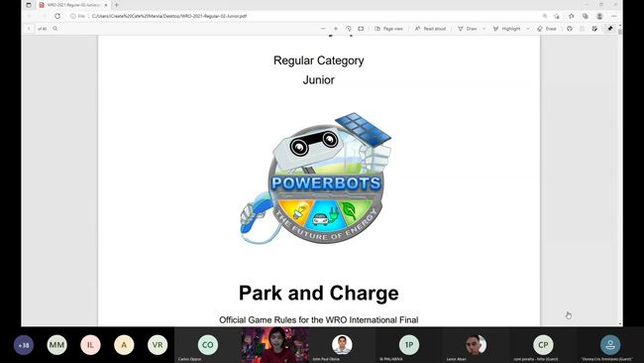Open the PDF search magnifier icon
Image resolution: width=644 pixels, height=363 pixels.
(x=55, y=29)
